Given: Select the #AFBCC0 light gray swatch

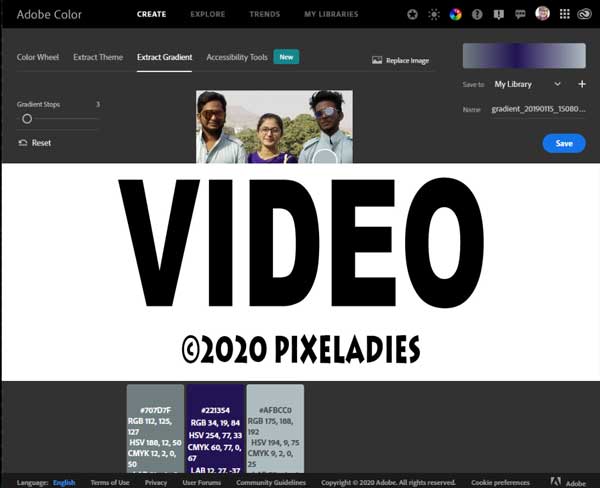Looking at the screenshot, I should [275, 428].
